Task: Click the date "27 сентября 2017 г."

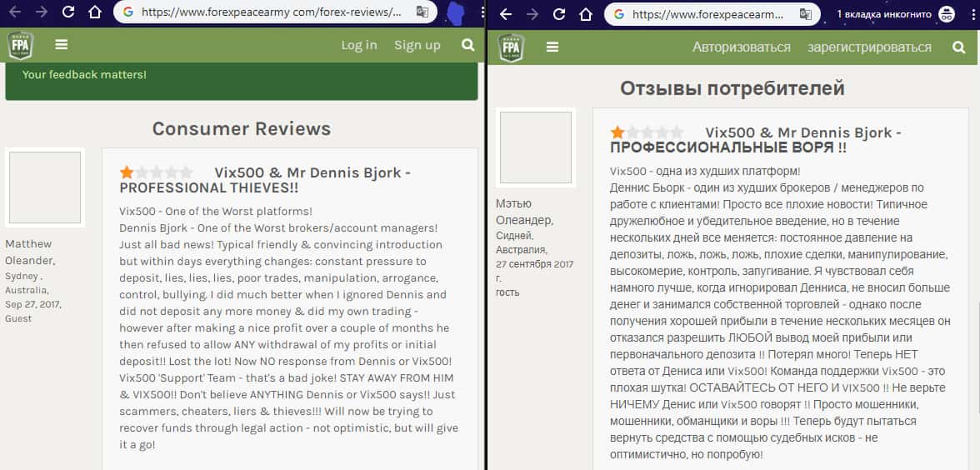Action: click(x=534, y=271)
